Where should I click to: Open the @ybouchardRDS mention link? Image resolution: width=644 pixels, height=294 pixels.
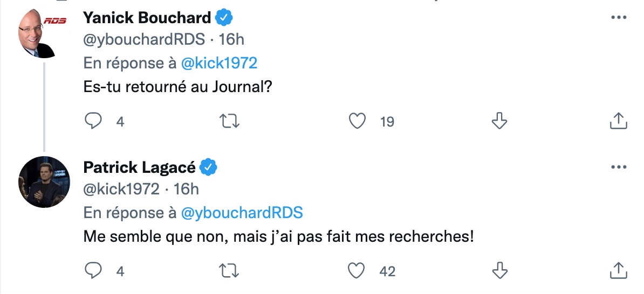(242, 212)
